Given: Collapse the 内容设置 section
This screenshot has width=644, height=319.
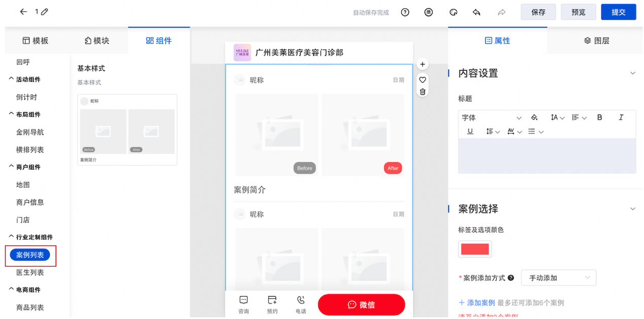Looking at the screenshot, I should point(632,73).
